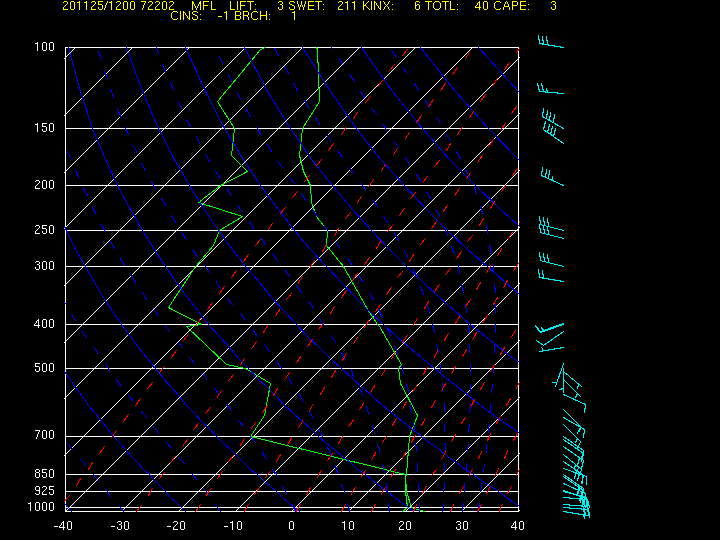The image size is (720, 540).
Task: Click the 20 temperature axis label
Action: [405, 526]
